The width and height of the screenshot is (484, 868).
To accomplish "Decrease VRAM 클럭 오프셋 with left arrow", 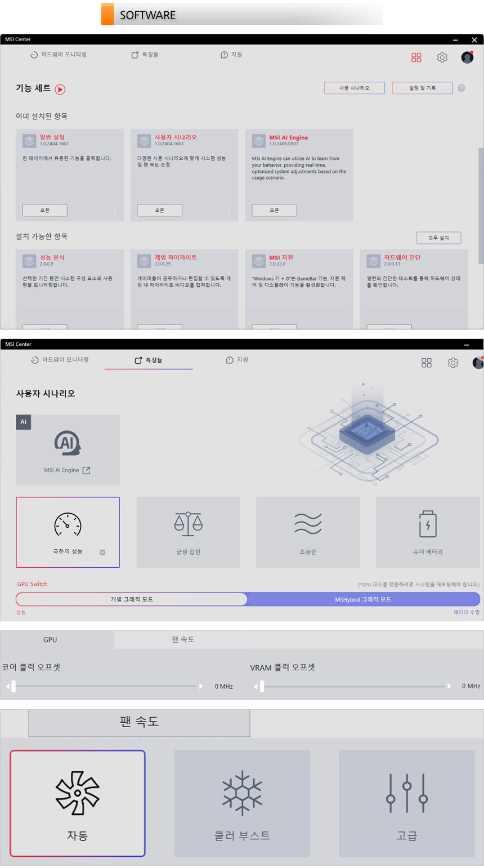I will coord(256,686).
